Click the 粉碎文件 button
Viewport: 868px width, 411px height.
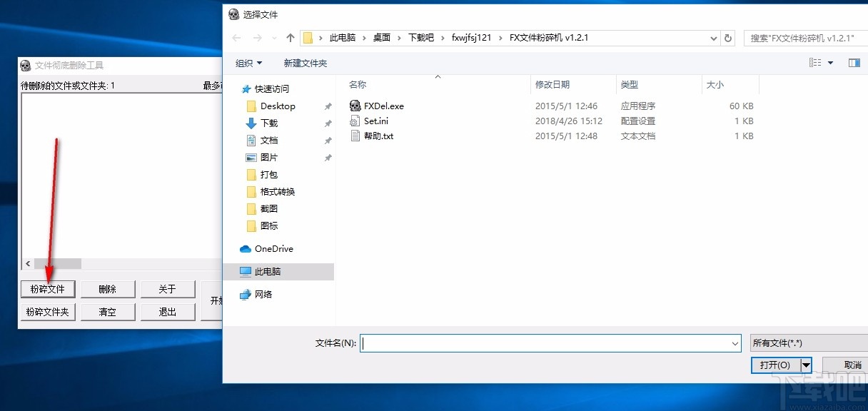click(47, 289)
